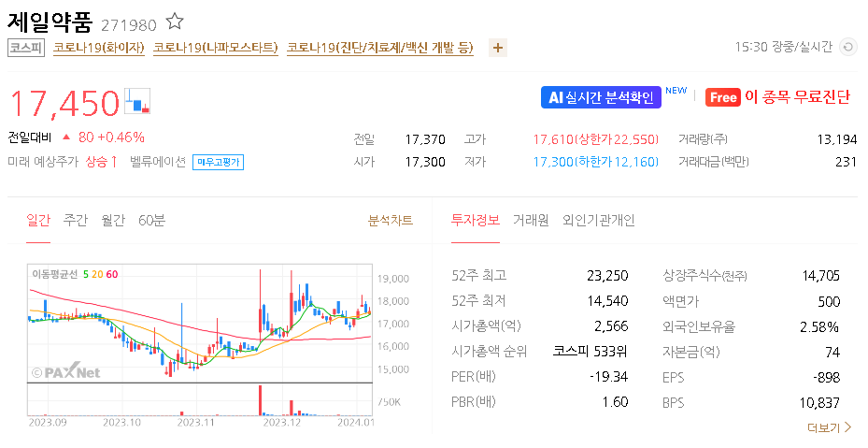The width and height of the screenshot is (868, 448).
Task: Expand more themes with the plus button
Action: pyautogui.click(x=498, y=48)
